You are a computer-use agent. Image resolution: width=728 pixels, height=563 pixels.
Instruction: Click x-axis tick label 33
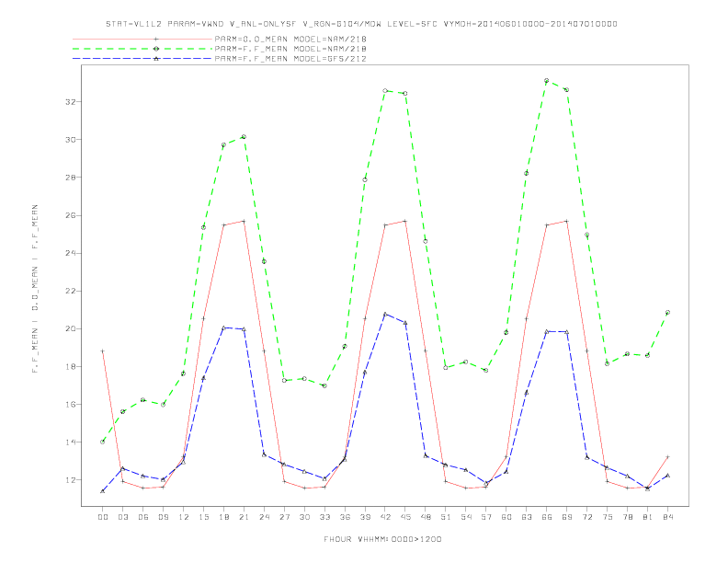[x=324, y=517]
